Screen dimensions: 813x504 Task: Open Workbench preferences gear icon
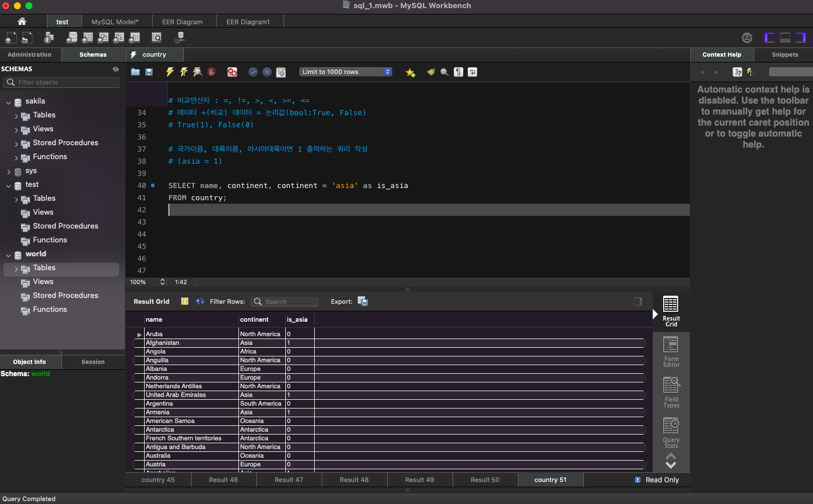pos(747,38)
